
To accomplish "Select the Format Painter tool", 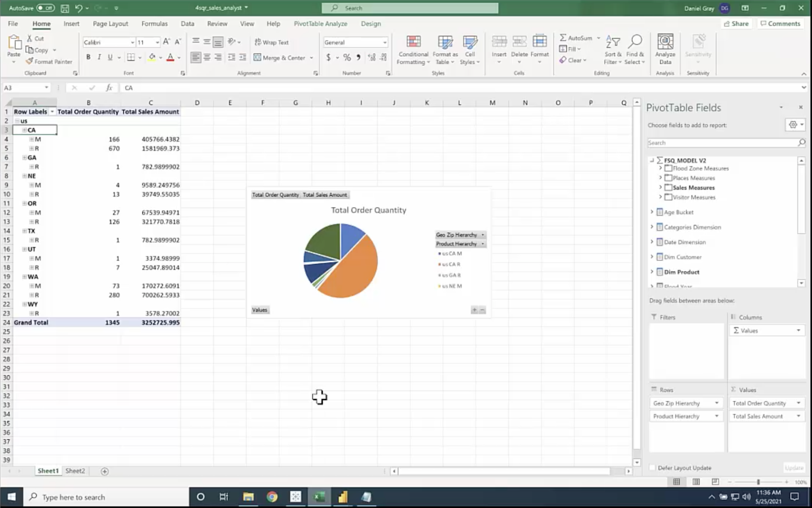I will click(49, 61).
